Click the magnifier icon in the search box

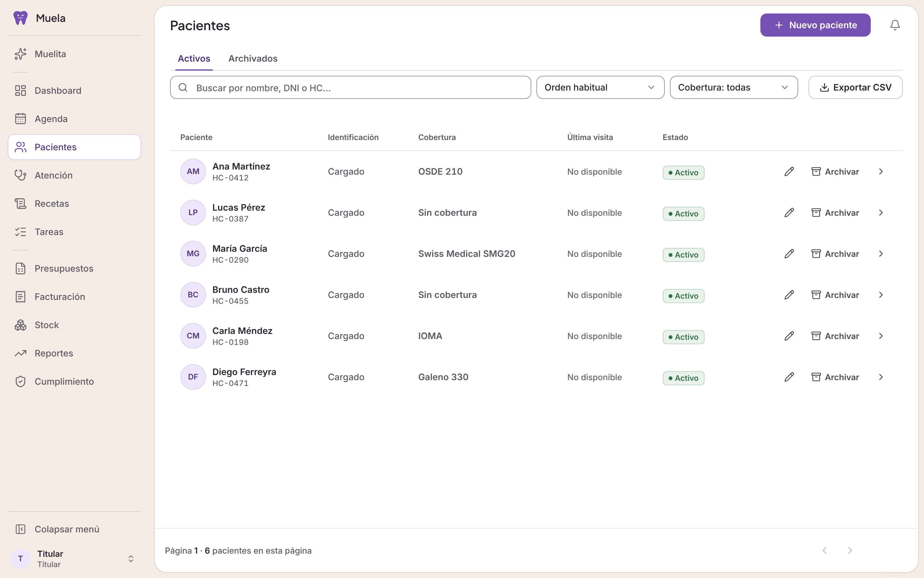pos(183,88)
